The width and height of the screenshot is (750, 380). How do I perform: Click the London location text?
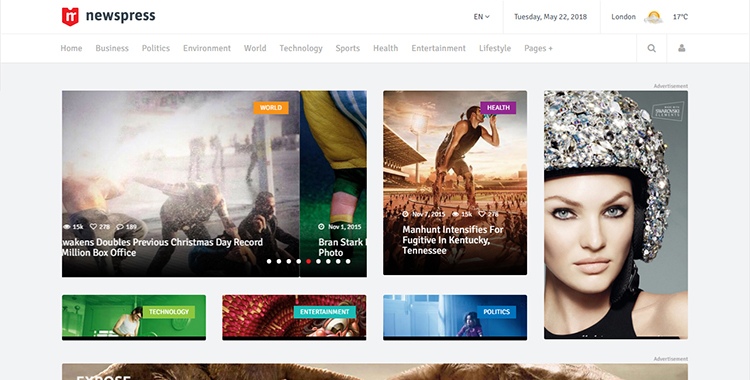(624, 17)
